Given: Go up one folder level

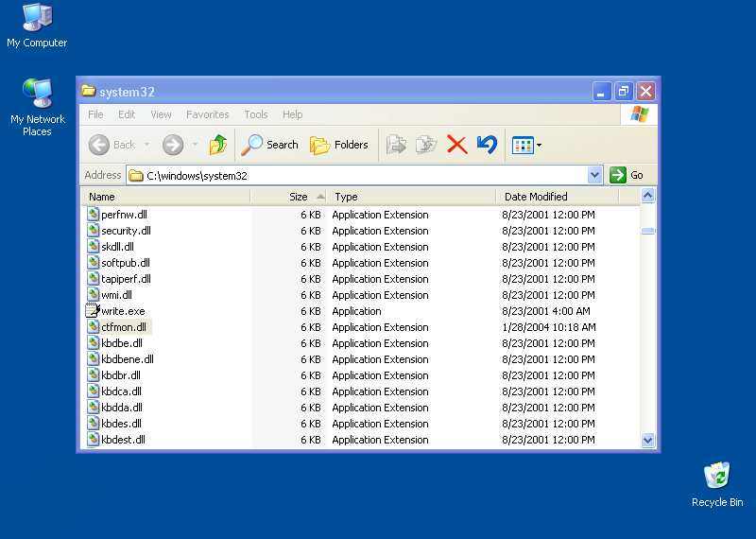Looking at the screenshot, I should [x=218, y=145].
